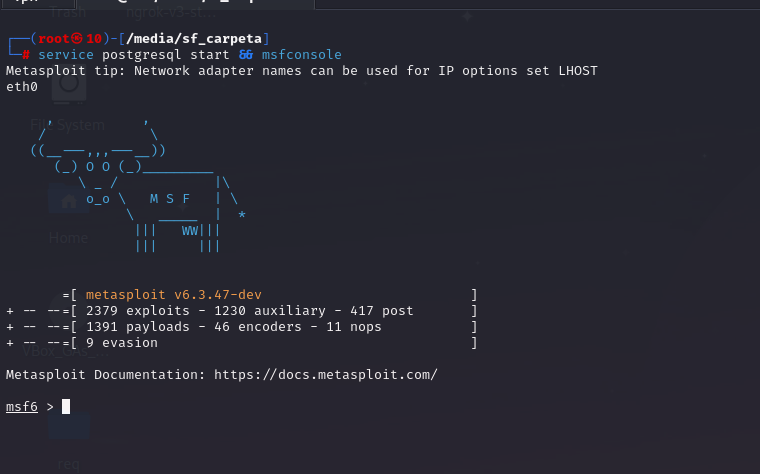This screenshot has height=474, width=760.
Task: Click the 1391 payloads count line
Action: click(x=234, y=327)
